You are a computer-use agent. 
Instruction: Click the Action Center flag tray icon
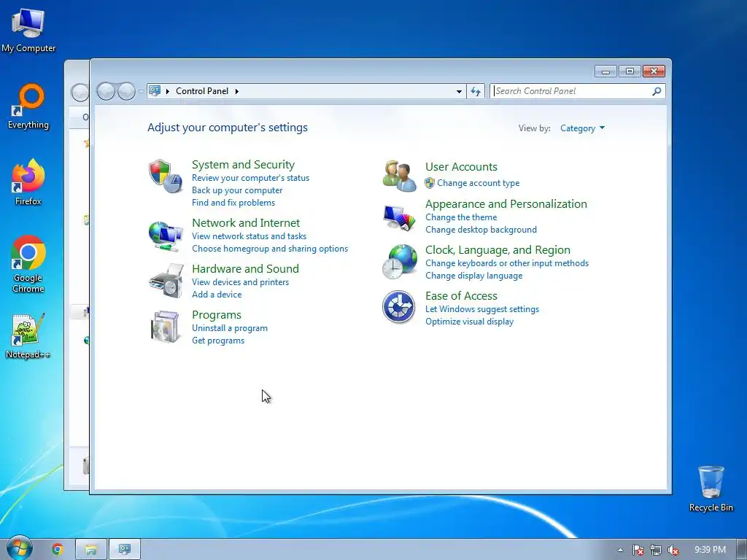pos(638,550)
